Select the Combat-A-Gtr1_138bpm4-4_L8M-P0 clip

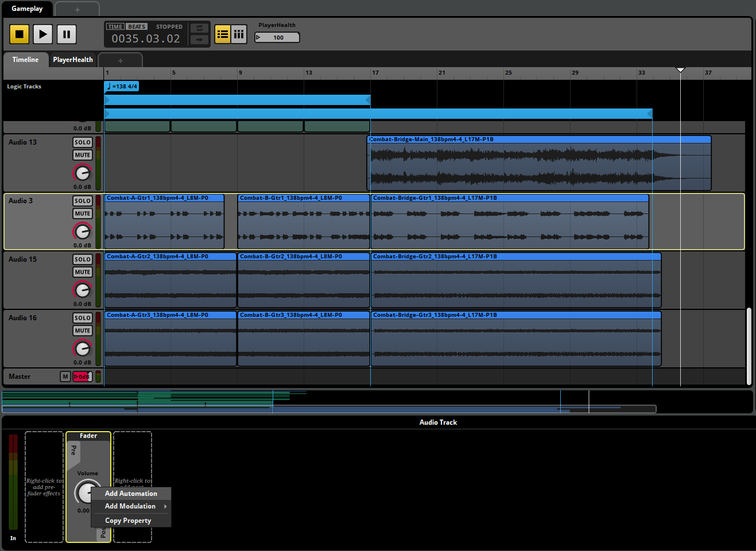pyautogui.click(x=164, y=222)
